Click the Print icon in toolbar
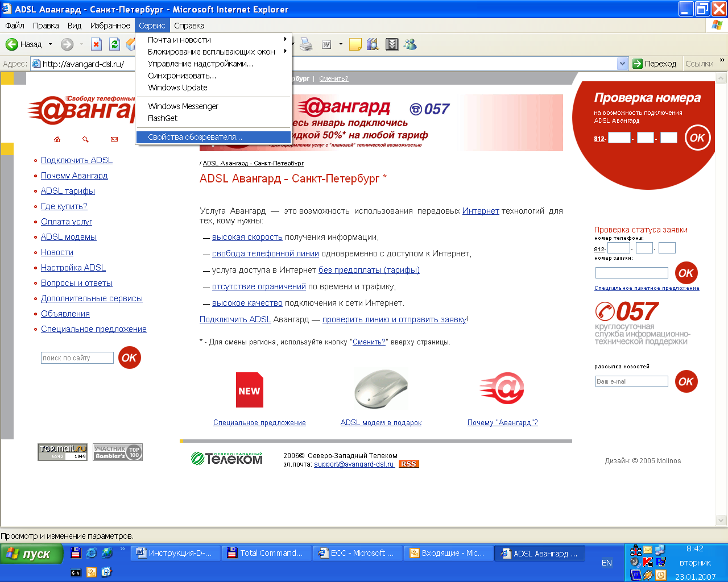 pos(306,44)
